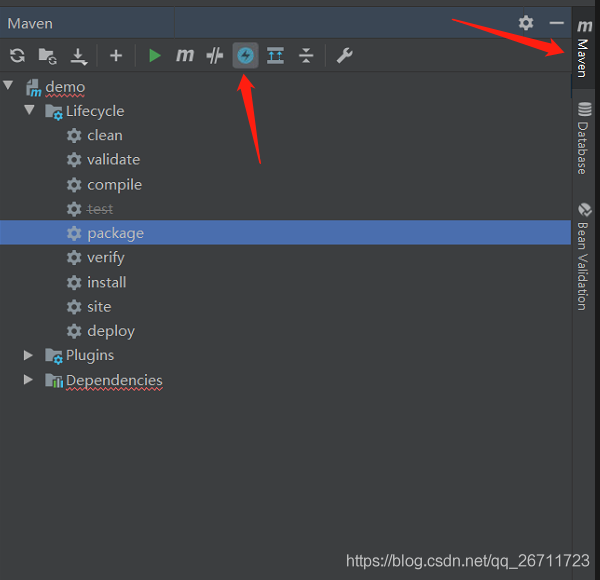Select the Dependencies folder row

click(x=285, y=380)
